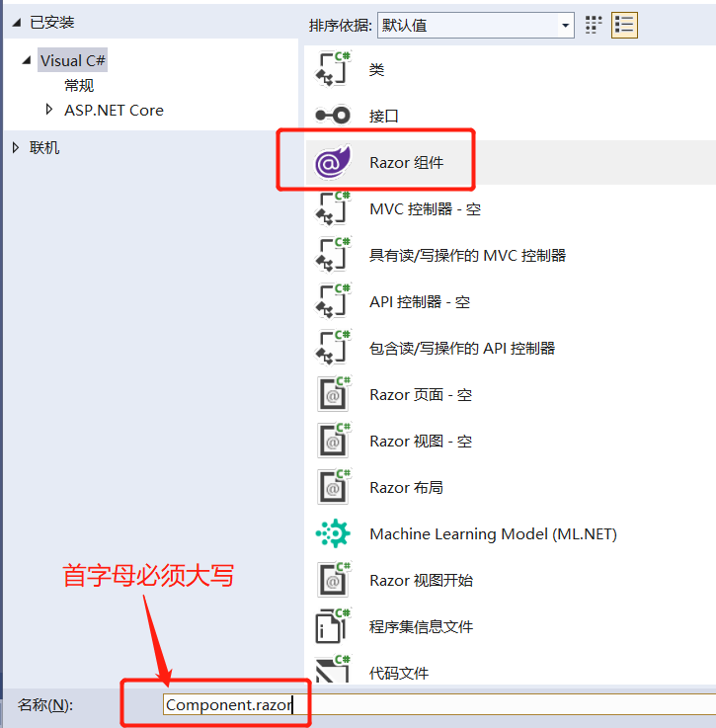Image resolution: width=716 pixels, height=728 pixels.
Task: Select the Machine Learning Model gear icon
Action: click(333, 533)
